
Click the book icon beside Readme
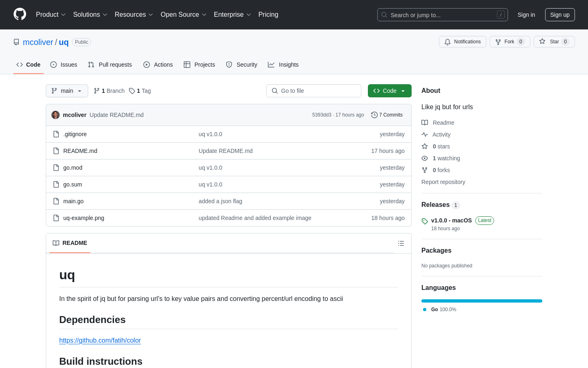[425, 123]
